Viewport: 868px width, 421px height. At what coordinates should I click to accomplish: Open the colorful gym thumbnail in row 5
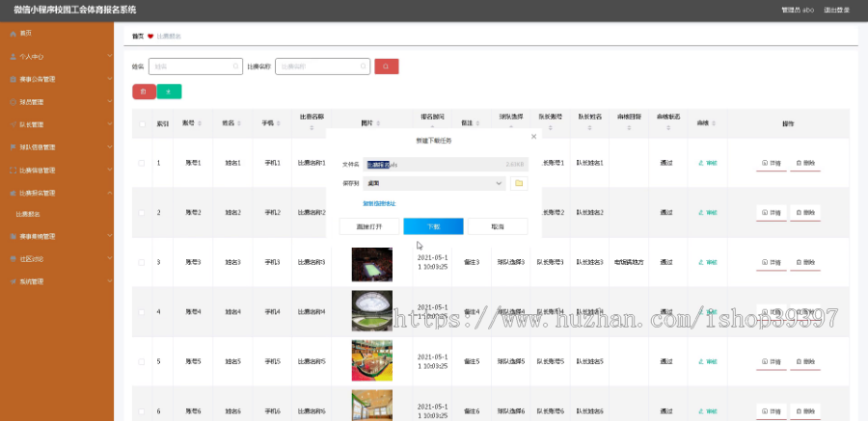point(372,360)
